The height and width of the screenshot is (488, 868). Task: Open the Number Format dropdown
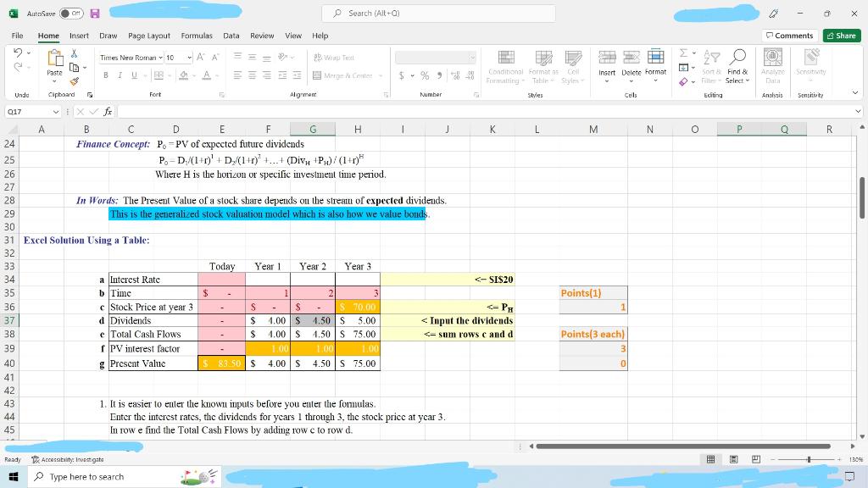coord(471,58)
